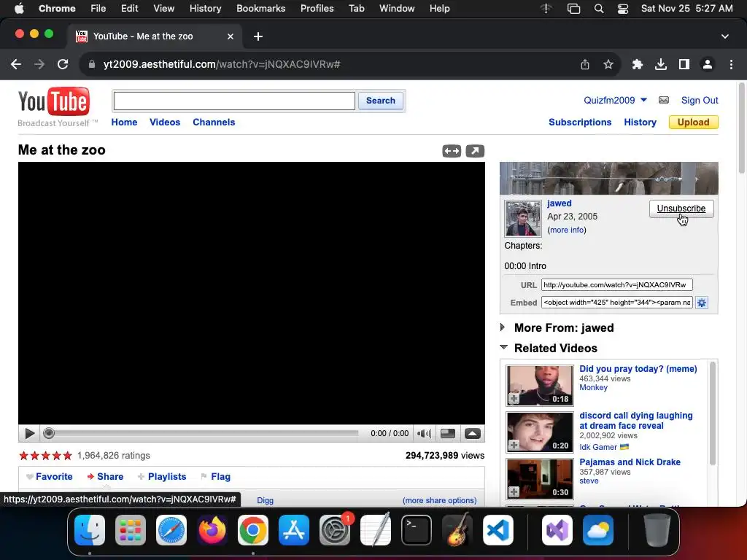Open the Chrome History menu

(205, 9)
